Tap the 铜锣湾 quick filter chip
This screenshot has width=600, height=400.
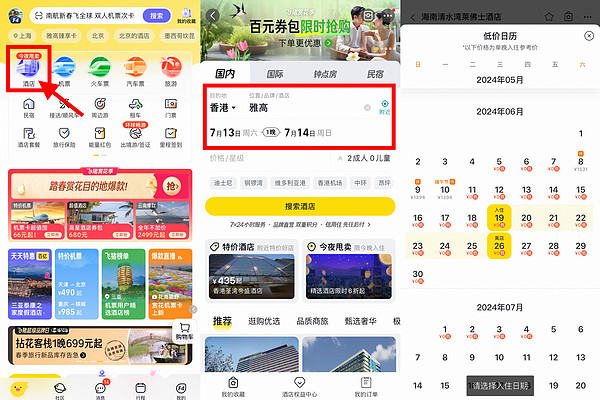coord(253,183)
